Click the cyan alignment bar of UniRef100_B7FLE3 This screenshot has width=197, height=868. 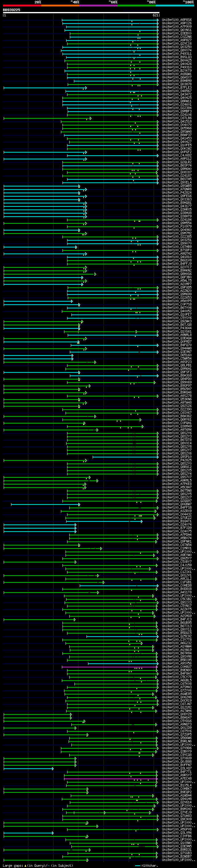pos(45,88)
